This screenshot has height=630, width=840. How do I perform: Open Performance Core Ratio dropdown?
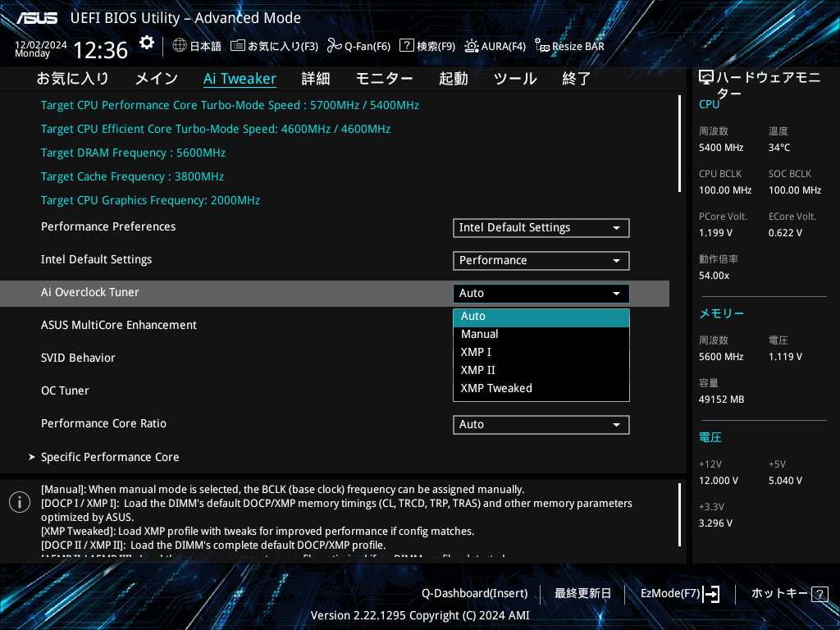pyautogui.click(x=541, y=425)
